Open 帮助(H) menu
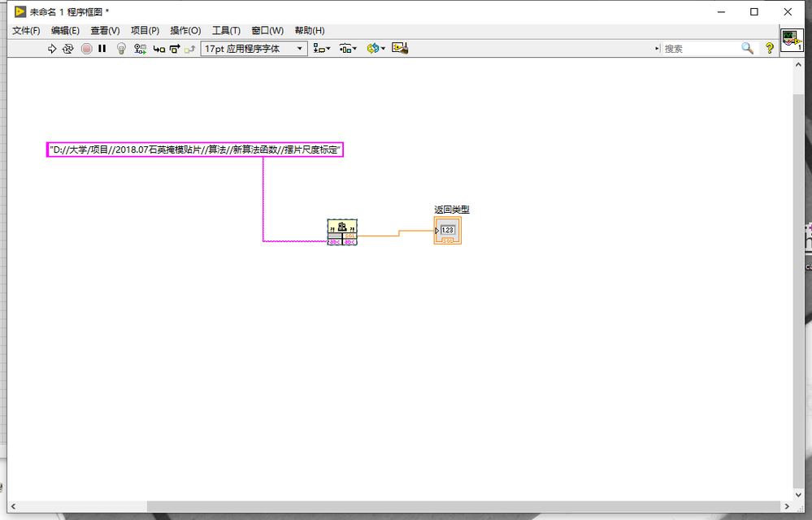The image size is (812, 520). click(x=310, y=31)
